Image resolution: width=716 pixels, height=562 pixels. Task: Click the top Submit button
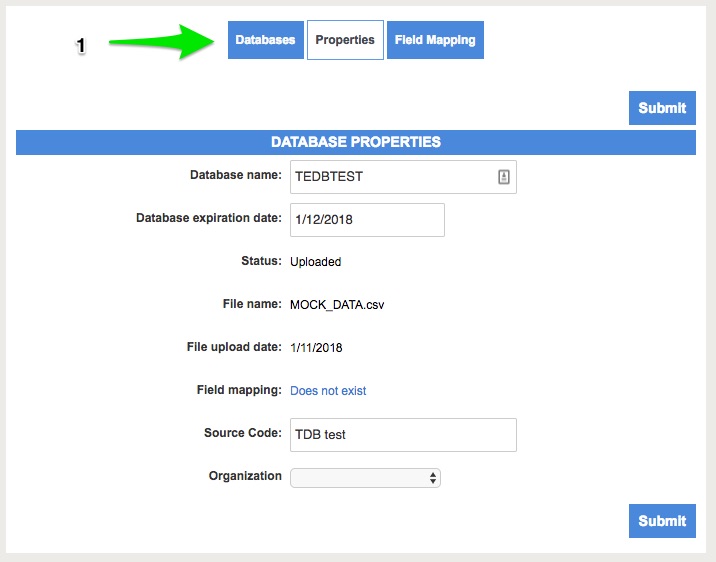(662, 108)
